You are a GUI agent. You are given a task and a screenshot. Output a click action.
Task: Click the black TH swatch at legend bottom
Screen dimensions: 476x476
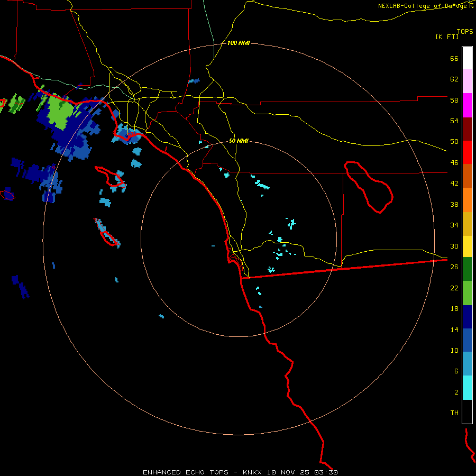coord(467,411)
